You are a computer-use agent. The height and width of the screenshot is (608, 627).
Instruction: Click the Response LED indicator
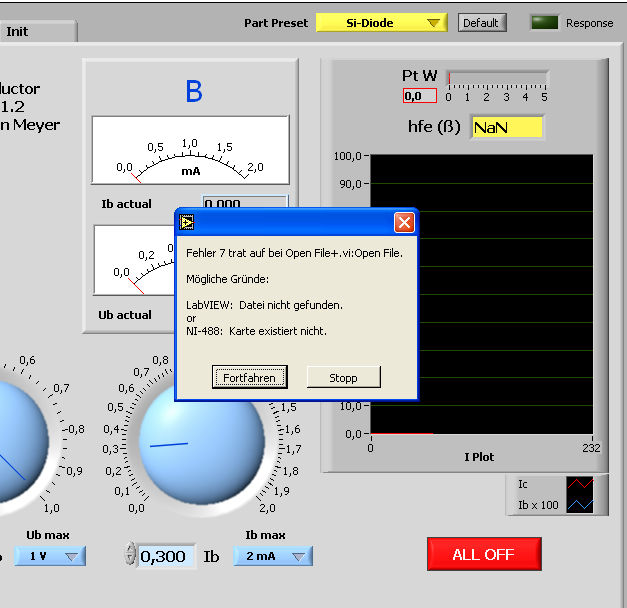click(545, 22)
